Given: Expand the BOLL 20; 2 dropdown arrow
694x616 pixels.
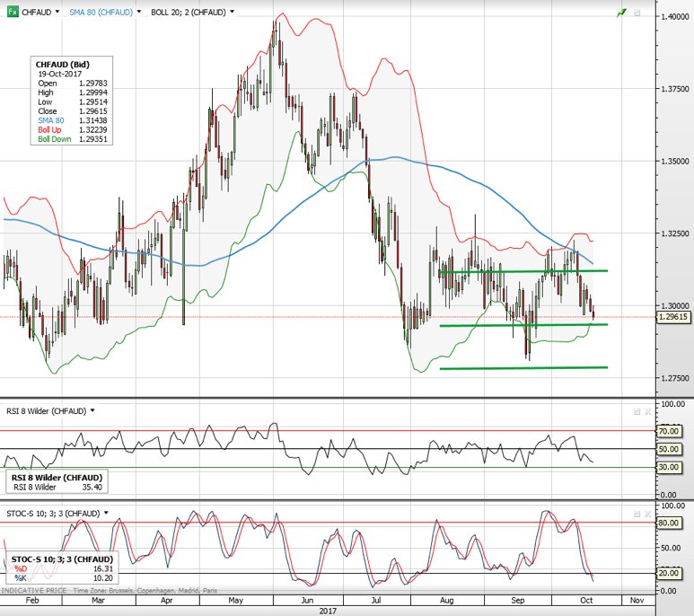Looking at the screenshot, I should (232, 12).
